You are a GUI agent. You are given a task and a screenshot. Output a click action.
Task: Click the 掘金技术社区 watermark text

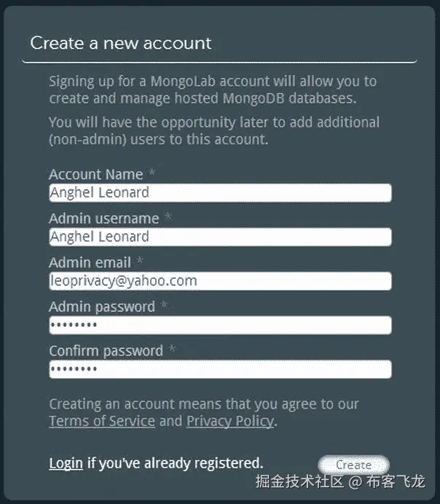[299, 482]
